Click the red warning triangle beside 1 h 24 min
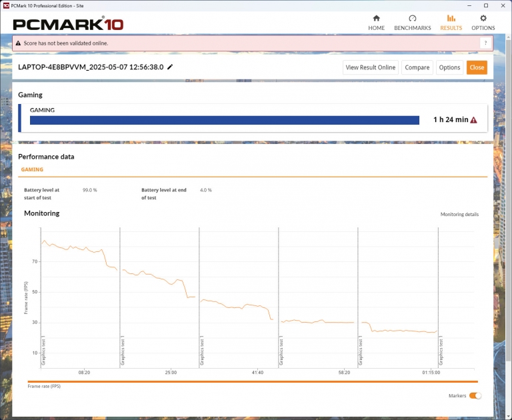The image size is (512, 420). tap(473, 120)
